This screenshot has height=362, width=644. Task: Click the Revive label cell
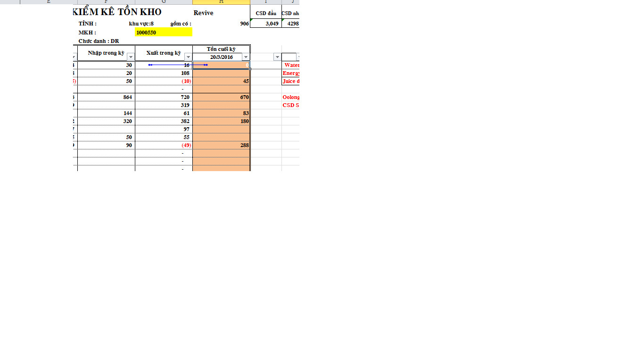[204, 13]
